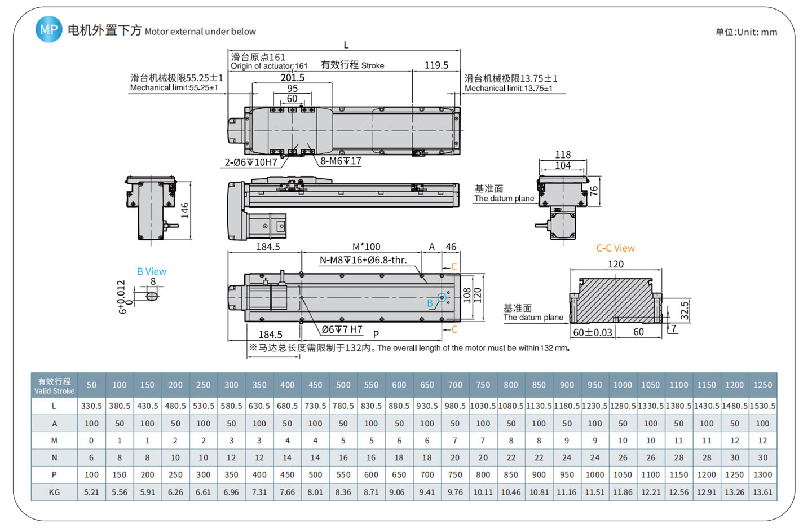This screenshot has width=812, height=528.
Task: Click the 13.61 weight value cell
Action: point(762,492)
